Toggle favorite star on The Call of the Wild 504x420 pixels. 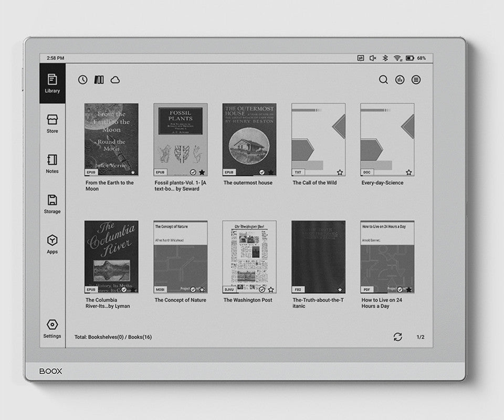(x=340, y=172)
